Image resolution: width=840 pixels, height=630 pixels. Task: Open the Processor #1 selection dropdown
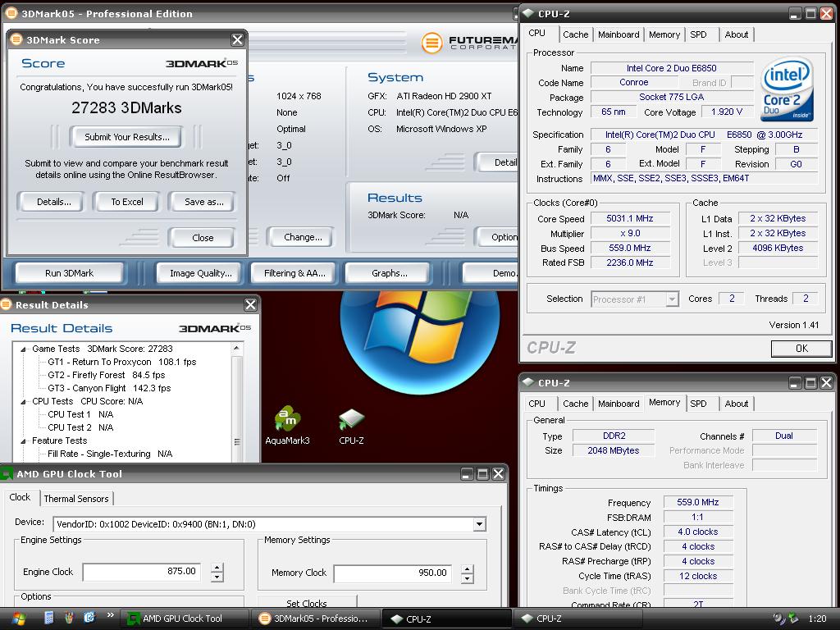click(673, 299)
